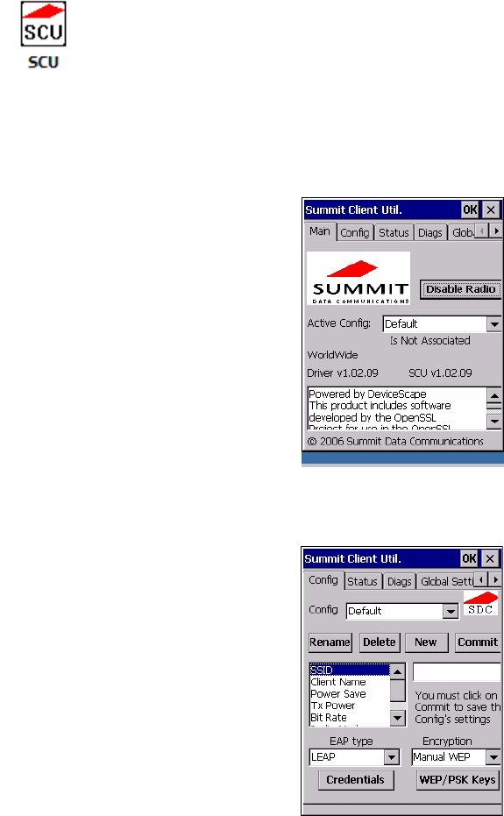Open the Encryption dropdown showing Manual WEP
The image size is (504, 816).
[456, 756]
